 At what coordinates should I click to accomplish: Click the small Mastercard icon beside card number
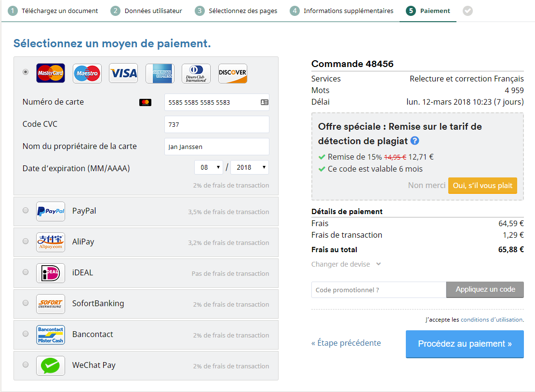coord(146,102)
